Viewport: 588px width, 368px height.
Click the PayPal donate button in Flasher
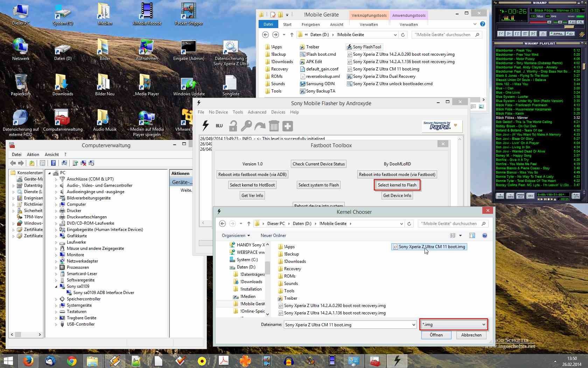pos(442,126)
